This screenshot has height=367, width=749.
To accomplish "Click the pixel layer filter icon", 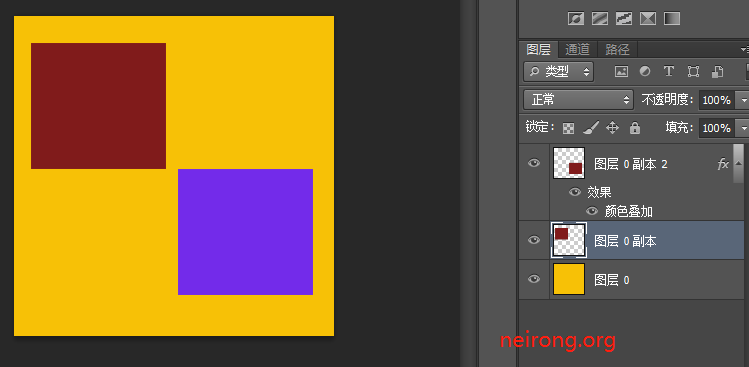I will click(x=621, y=72).
